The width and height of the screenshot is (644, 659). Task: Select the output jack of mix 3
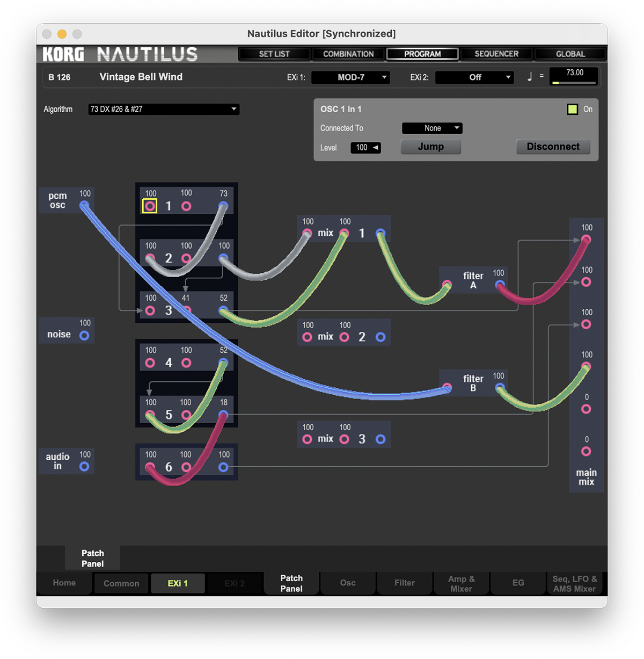(380, 439)
